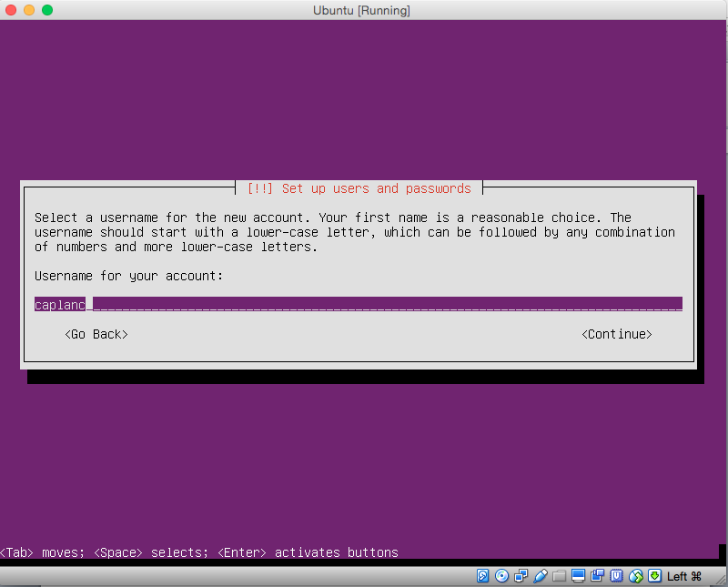Screen dimensions: 728x587
Task: Click the mouse integration status icon
Action: (x=635, y=576)
